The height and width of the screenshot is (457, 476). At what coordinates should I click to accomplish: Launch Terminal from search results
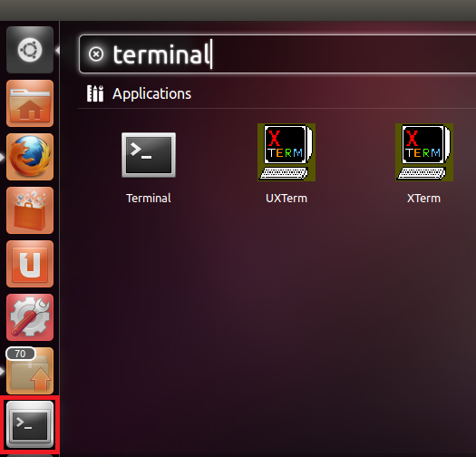click(x=149, y=155)
